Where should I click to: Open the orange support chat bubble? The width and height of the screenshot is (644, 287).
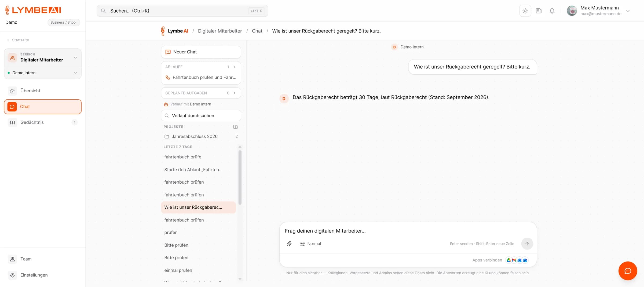[x=628, y=271]
